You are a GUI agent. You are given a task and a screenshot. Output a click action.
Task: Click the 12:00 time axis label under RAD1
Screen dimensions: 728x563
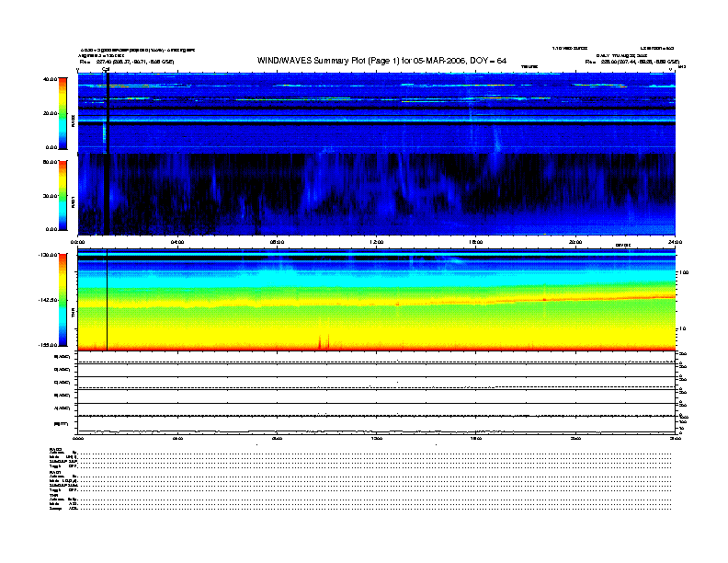(x=376, y=242)
